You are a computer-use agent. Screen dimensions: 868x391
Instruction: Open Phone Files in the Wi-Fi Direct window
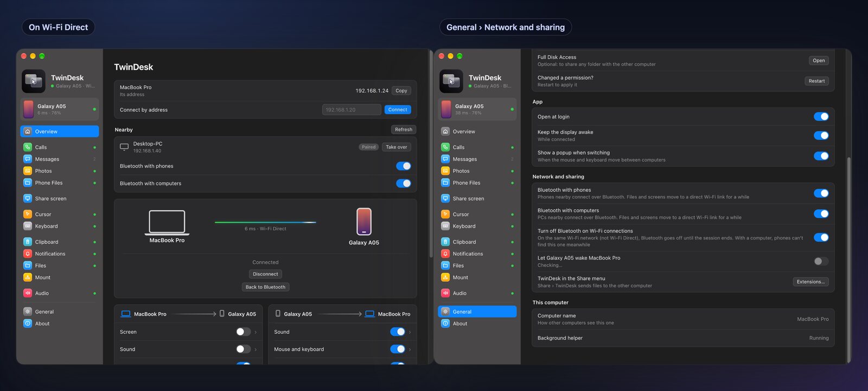point(60,183)
